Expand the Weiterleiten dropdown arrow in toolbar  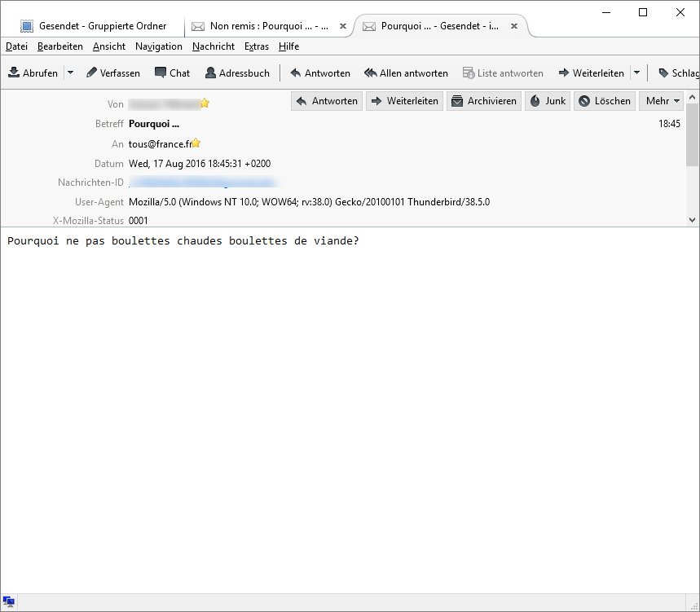coord(637,73)
